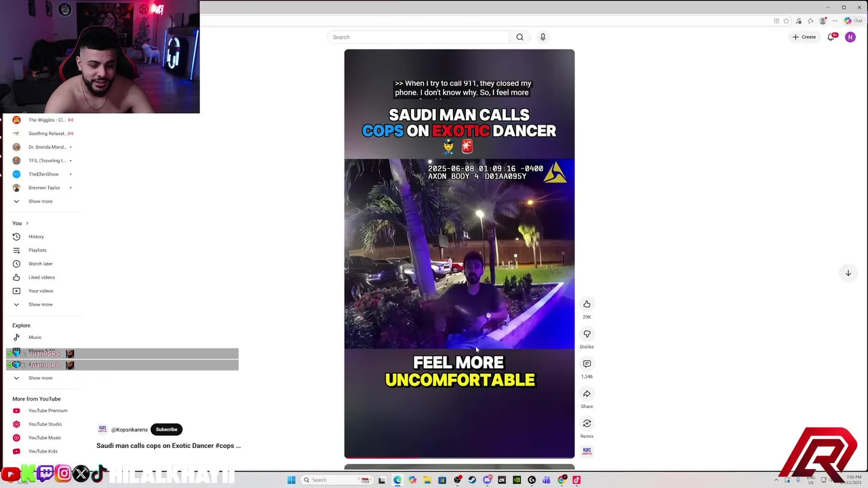Expand Show more in Explore section
This screenshot has height=488, width=868.
pyautogui.click(x=40, y=378)
